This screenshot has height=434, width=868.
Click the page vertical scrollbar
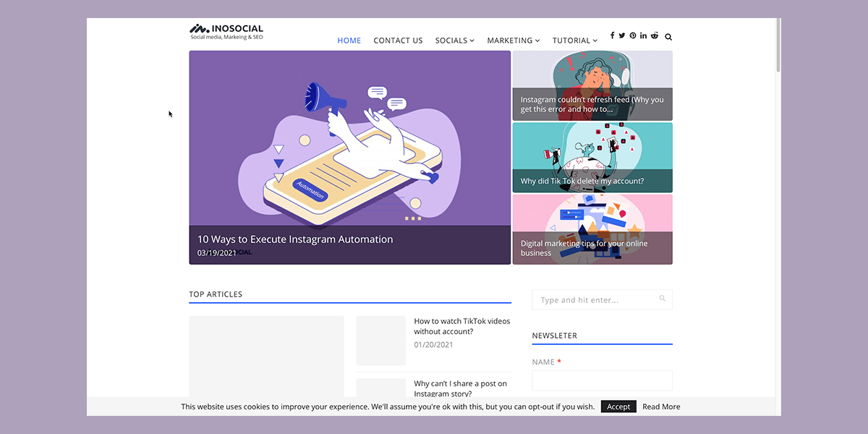pyautogui.click(x=778, y=46)
